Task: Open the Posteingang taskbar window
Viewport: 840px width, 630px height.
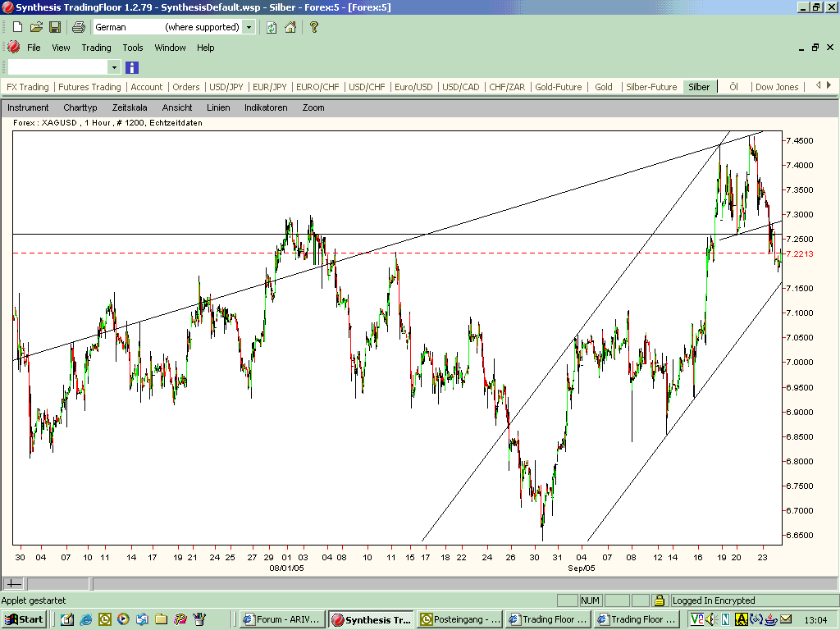Action: pyautogui.click(x=459, y=619)
